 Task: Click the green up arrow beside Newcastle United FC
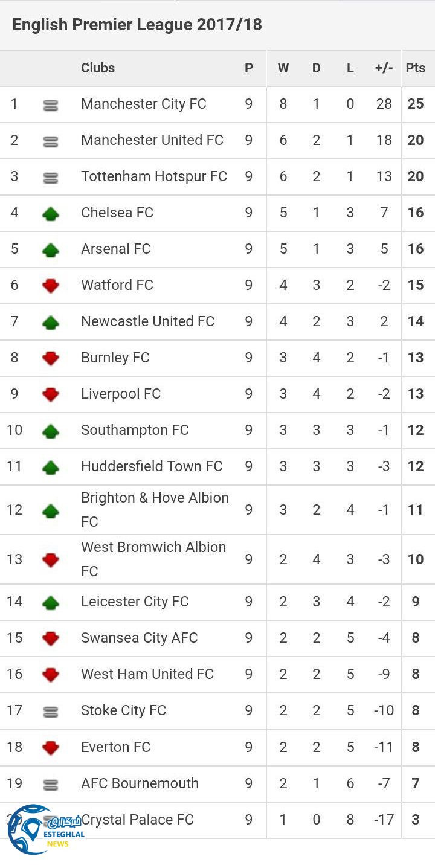[51, 322]
